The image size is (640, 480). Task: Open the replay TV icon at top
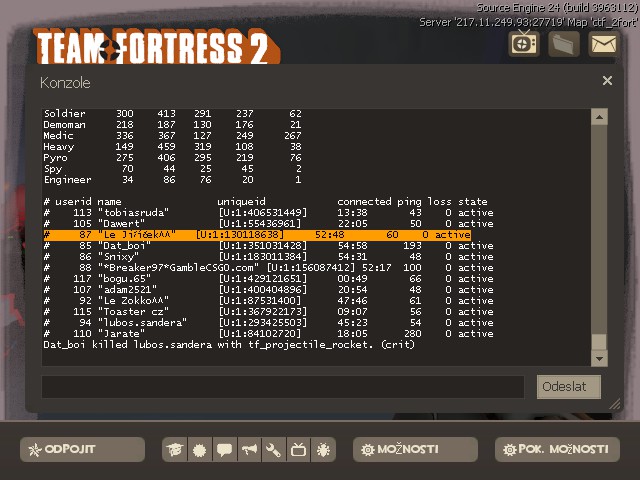(524, 43)
